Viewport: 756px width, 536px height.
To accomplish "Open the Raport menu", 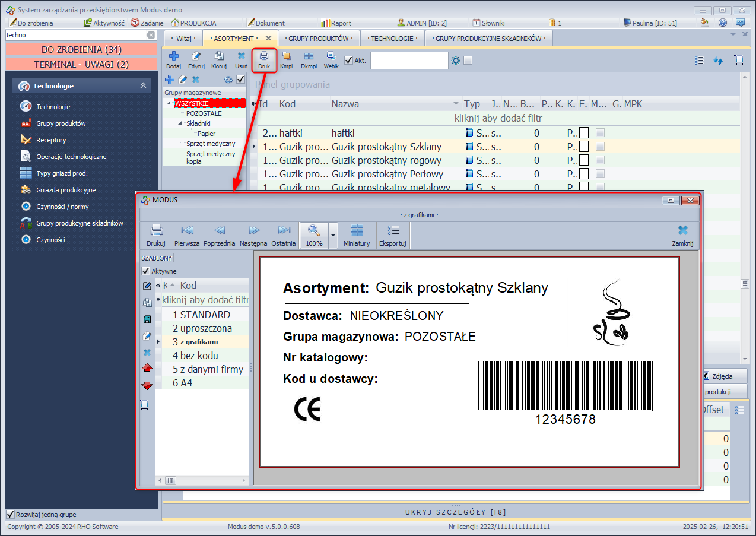I will coord(336,23).
